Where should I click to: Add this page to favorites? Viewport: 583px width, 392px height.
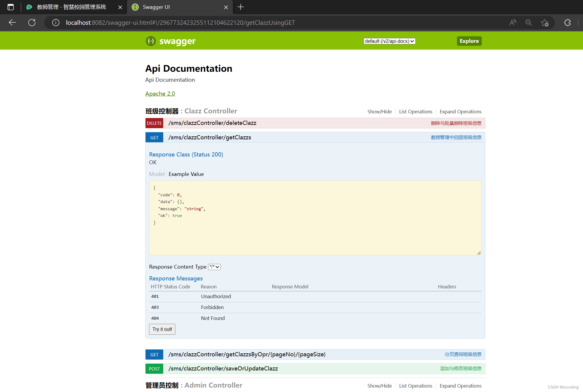point(545,22)
